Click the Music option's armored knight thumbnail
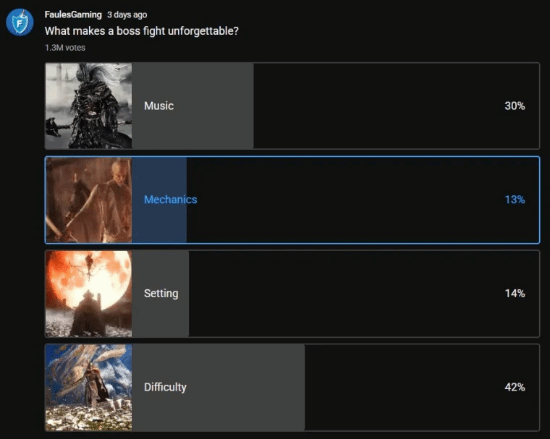550x439 pixels. pyautogui.click(x=89, y=106)
